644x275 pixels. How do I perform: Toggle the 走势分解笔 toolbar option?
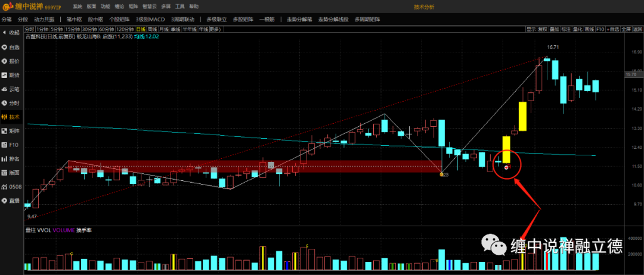[299, 19]
